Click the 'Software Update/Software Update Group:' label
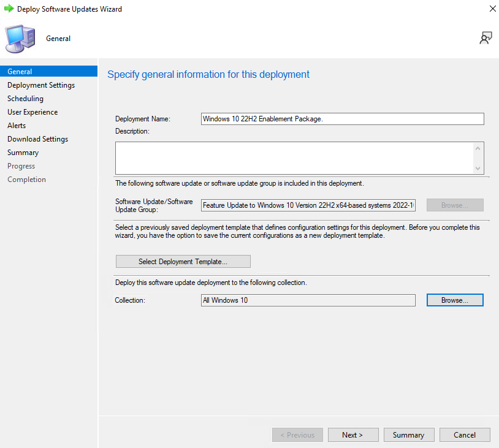 (154, 205)
